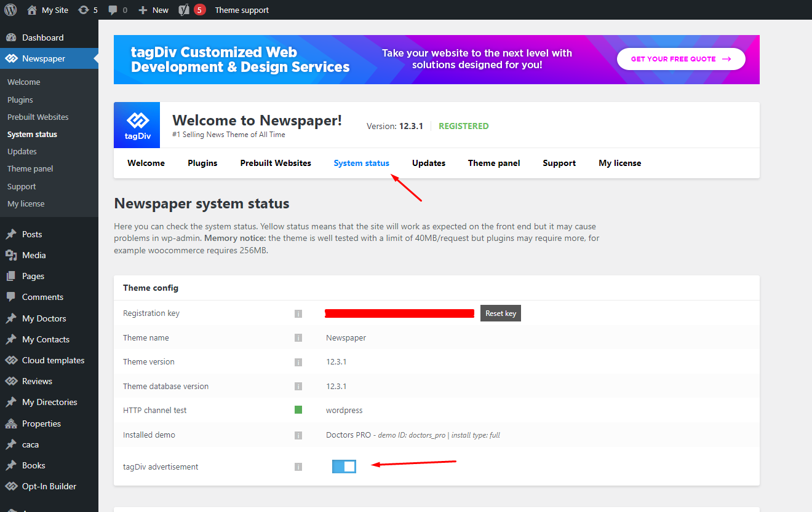Open Prebuilt Websites in sidebar submenu
The image size is (812, 512).
[38, 117]
